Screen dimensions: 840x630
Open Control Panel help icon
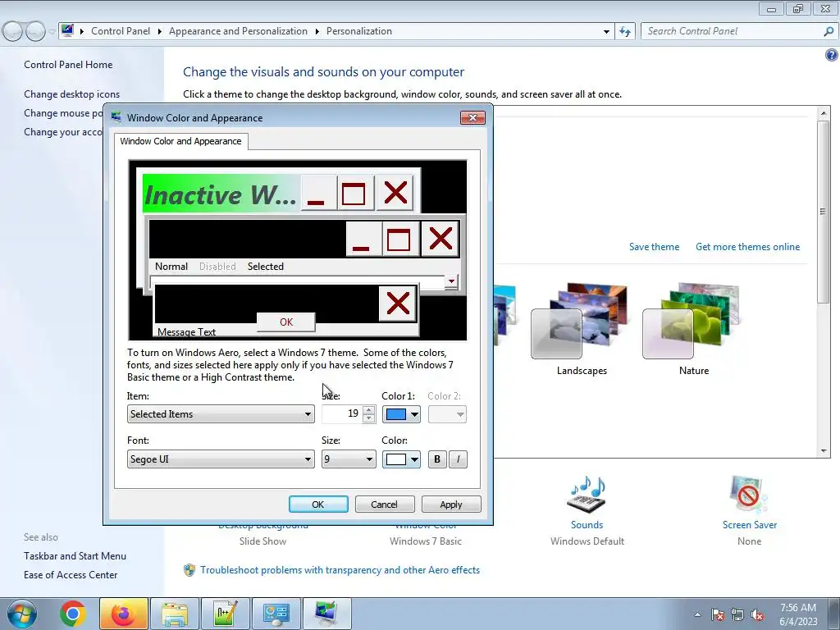[832, 55]
